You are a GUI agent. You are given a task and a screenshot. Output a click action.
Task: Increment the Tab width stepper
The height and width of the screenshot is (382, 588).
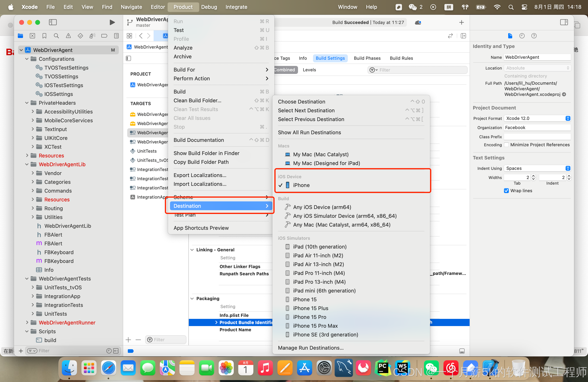tap(533, 176)
